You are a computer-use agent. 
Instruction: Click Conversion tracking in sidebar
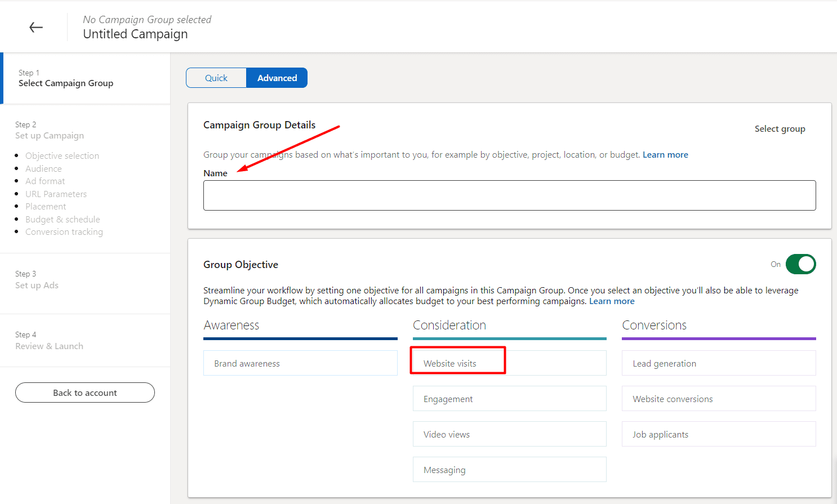(x=64, y=232)
